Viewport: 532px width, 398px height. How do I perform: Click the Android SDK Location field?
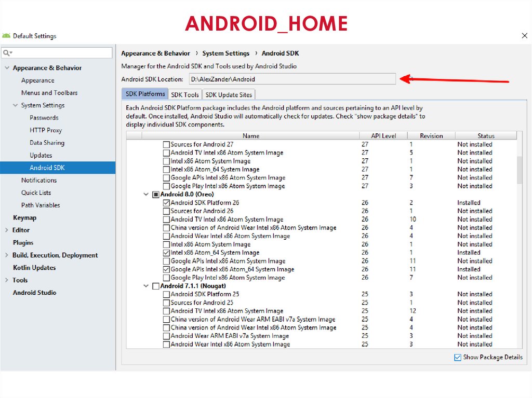tap(292, 79)
